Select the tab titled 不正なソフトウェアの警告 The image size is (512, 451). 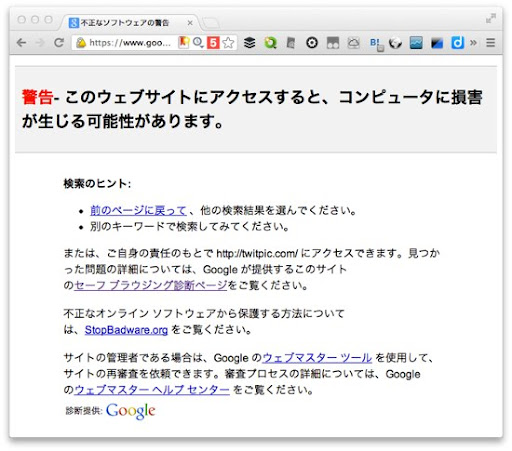tap(130, 23)
